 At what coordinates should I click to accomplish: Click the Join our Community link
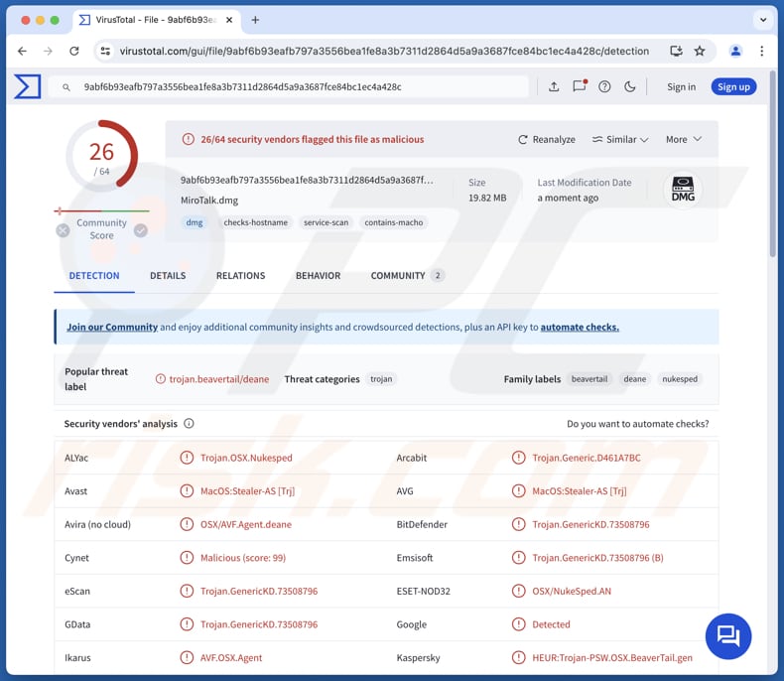click(x=112, y=327)
